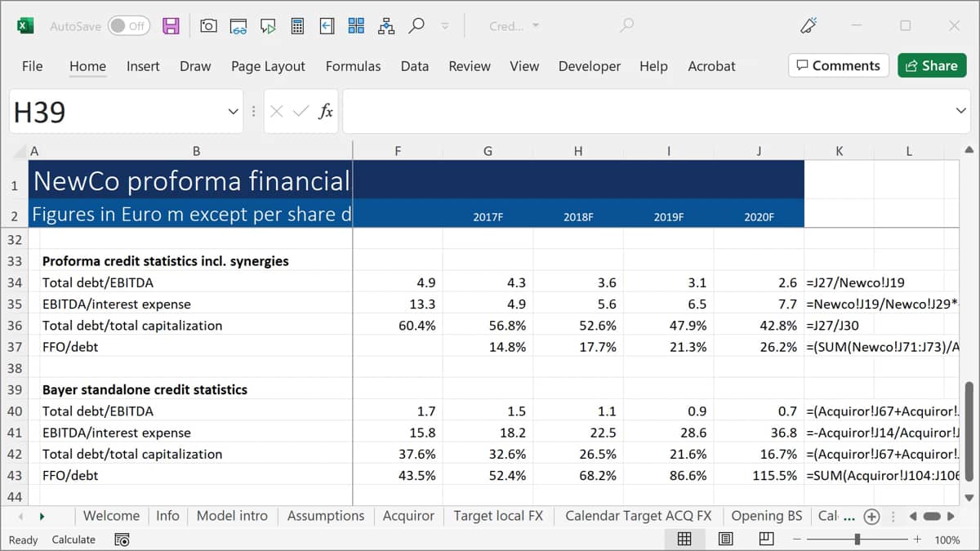Click the glasses preview toolbar icon
980x551 pixels.
tap(238, 26)
